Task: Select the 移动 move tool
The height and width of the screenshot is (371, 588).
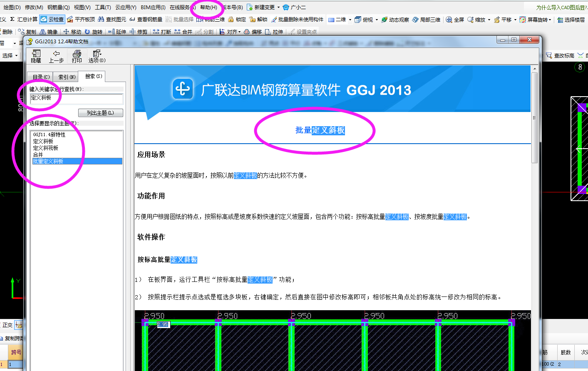Action: pos(72,32)
